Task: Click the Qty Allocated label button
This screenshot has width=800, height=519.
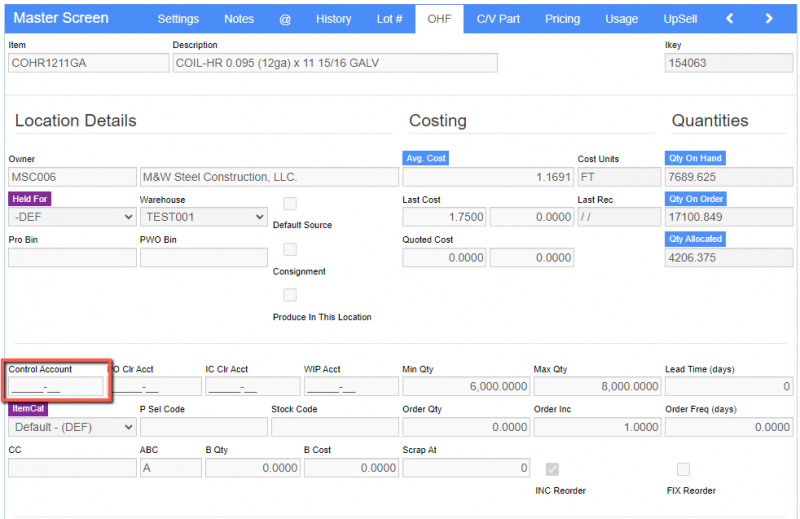Action: pos(695,240)
